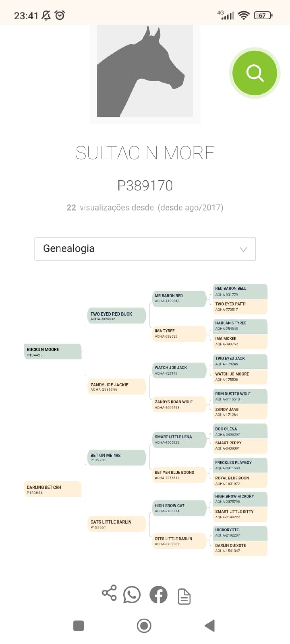Open DOC O'LENA pedigree box
This screenshot has width=290, height=644.
tap(240, 431)
